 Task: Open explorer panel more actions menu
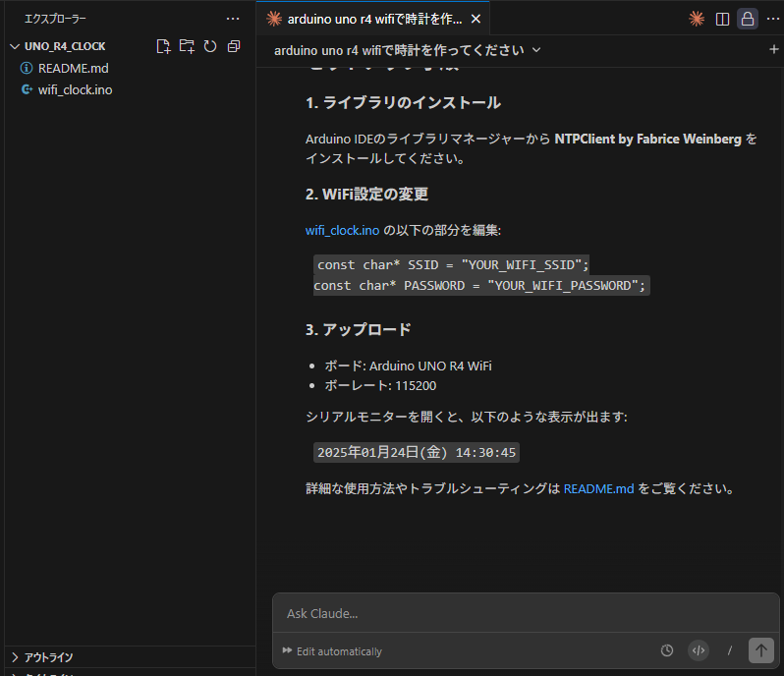(233, 19)
